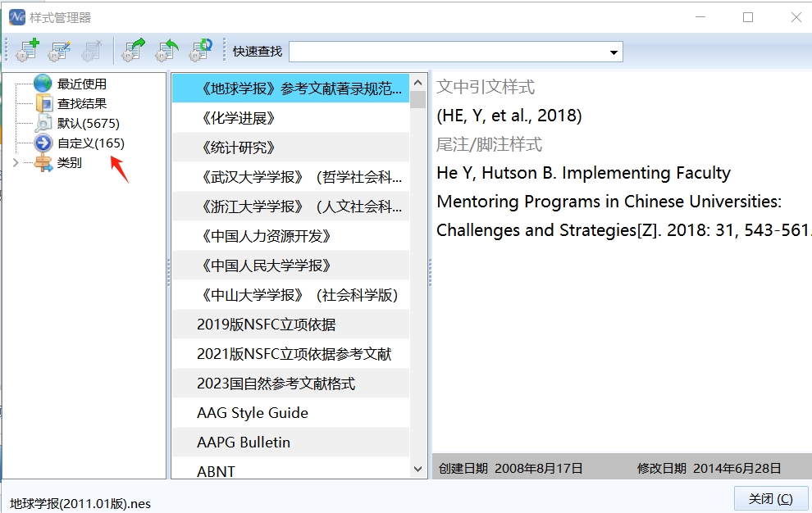Click the refresh styles icon with circular arrows
The height and width of the screenshot is (513, 812).
200,50
